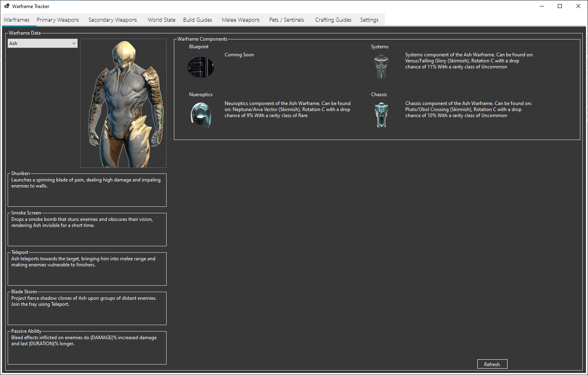The image size is (588, 375).
Task: Switch to the Primary Weapons tab
Action: pos(58,19)
